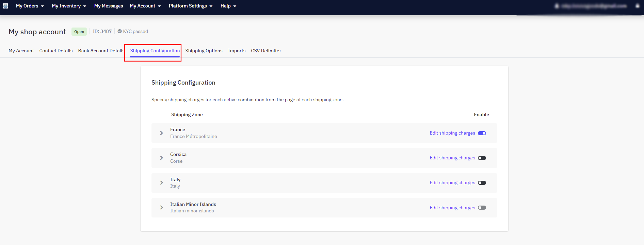Go to My Messages in navbar

coord(109,6)
